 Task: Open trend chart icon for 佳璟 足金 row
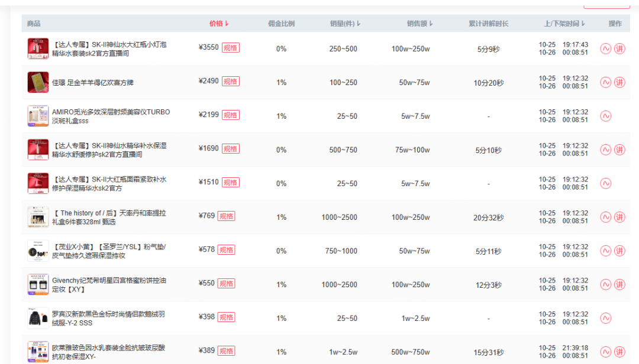[606, 83]
